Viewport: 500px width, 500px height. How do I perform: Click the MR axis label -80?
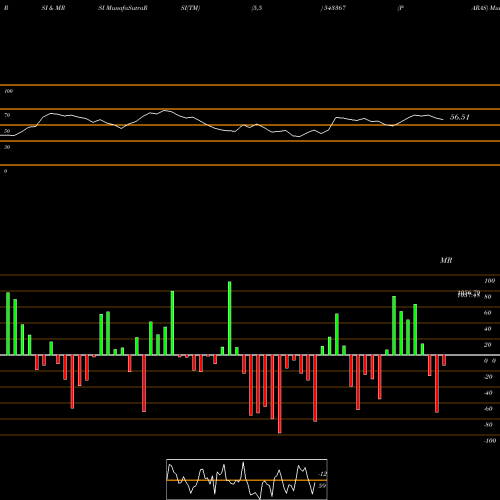point(488,425)
